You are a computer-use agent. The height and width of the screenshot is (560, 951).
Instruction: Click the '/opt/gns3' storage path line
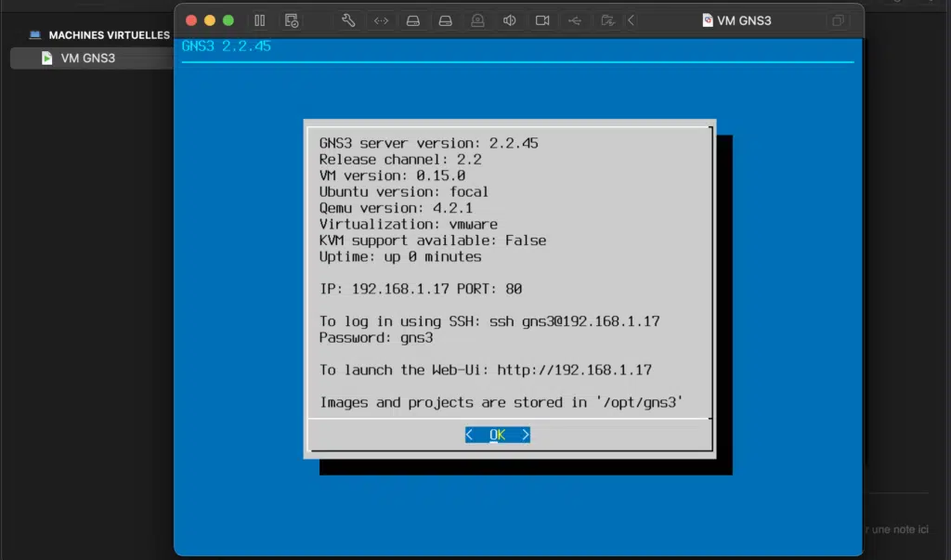[501, 402]
